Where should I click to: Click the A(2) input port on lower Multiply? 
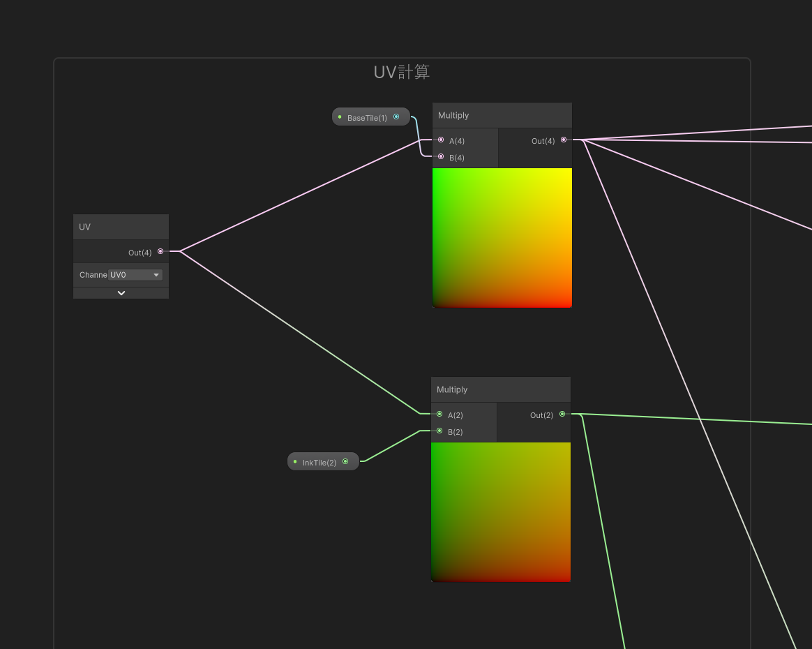click(x=439, y=415)
